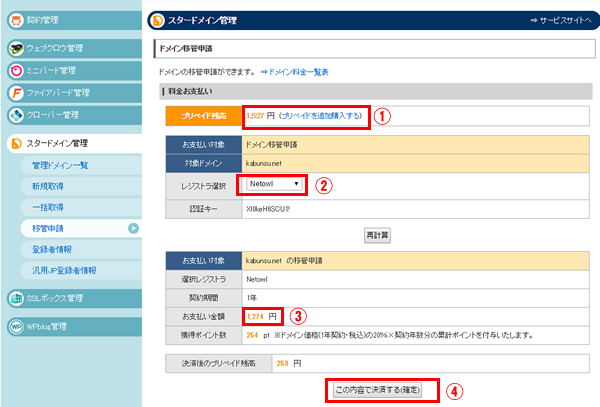Click the SSLボックス管理 icon
Image resolution: width=600 pixels, height=407 pixels.
pos(15,298)
